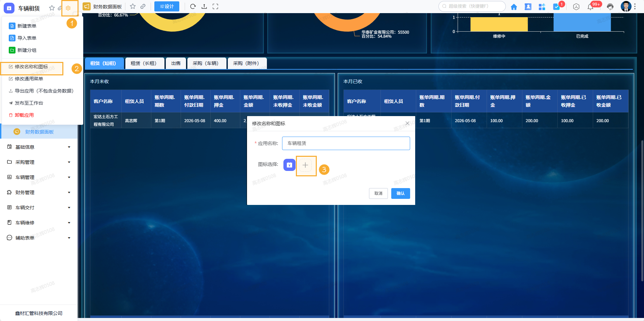Go to the home page icon
The width and height of the screenshot is (644, 321).
pyautogui.click(x=514, y=7)
